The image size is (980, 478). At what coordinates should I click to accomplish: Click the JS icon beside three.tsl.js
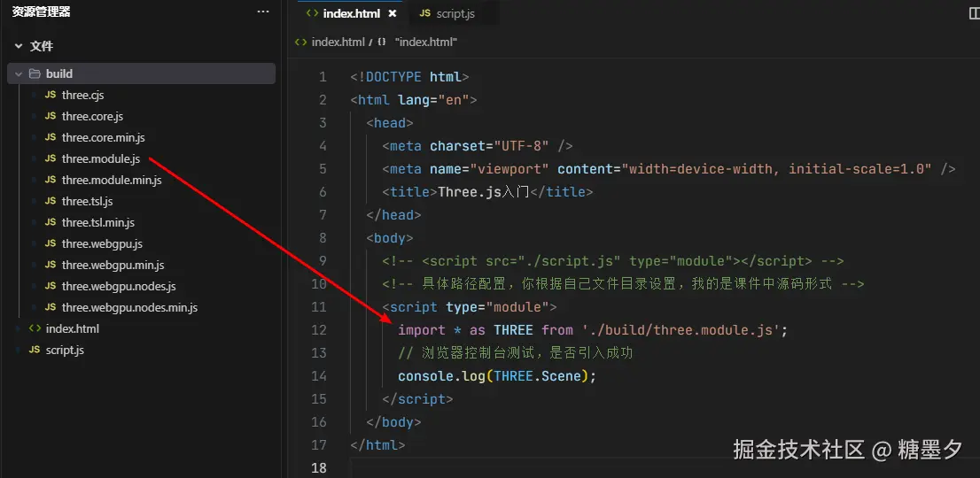tap(50, 201)
